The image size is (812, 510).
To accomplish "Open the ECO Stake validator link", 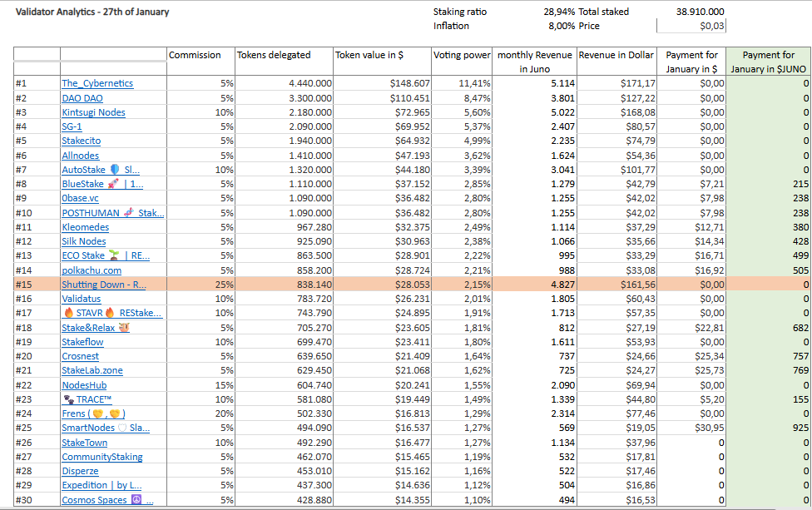I will (106, 255).
